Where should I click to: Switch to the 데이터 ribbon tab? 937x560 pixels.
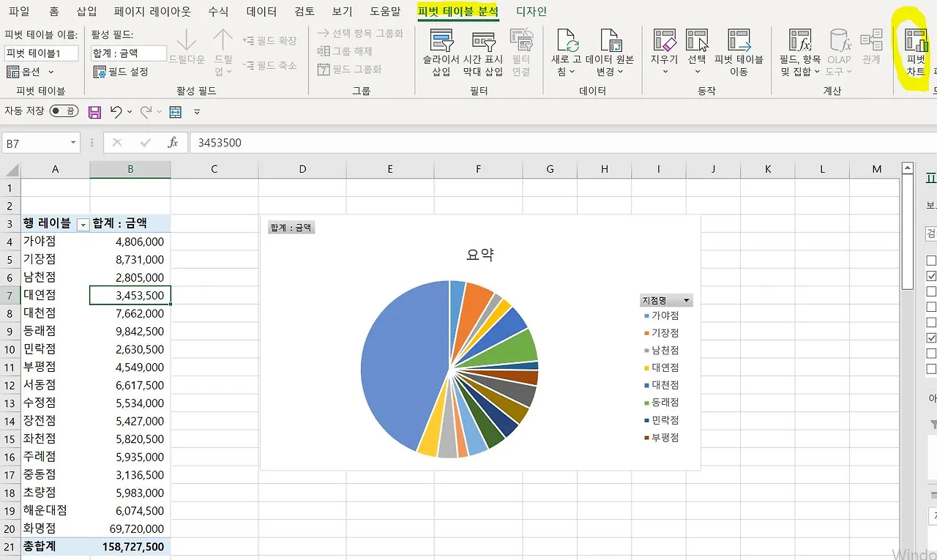pyautogui.click(x=261, y=12)
